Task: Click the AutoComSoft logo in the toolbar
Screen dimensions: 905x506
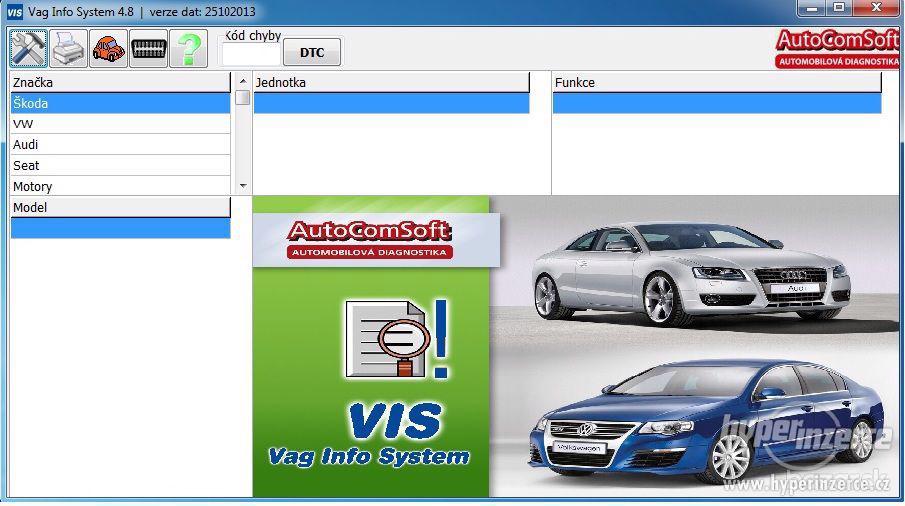Action: pos(837,48)
